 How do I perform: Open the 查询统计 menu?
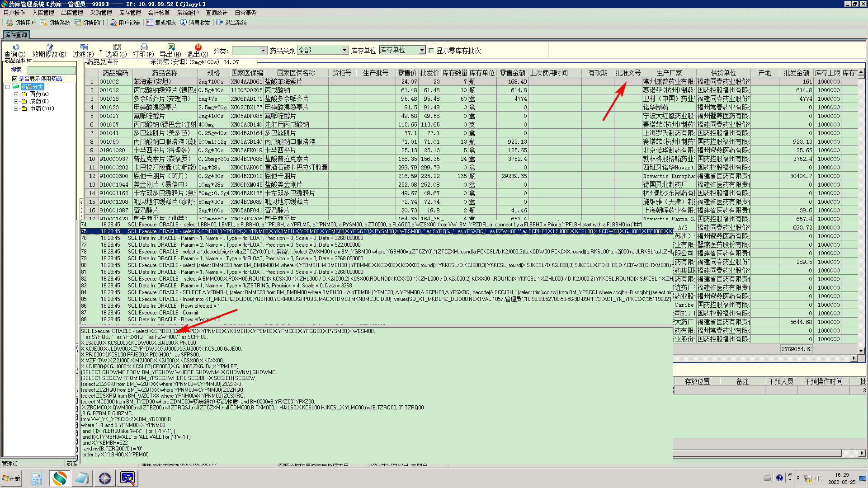[x=217, y=13]
